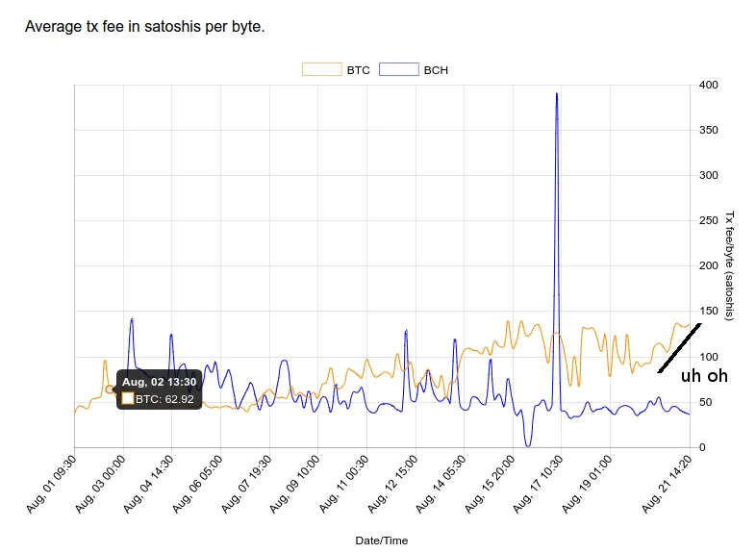Click x-axis label 'Aug, 21 14:20'
This screenshot has width=756, height=553.
click(667, 484)
